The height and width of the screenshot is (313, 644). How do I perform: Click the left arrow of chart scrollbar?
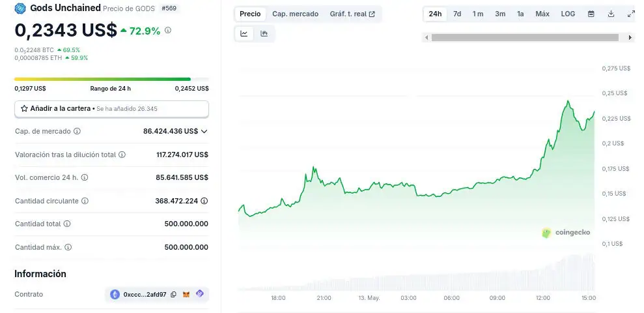pos(427,37)
